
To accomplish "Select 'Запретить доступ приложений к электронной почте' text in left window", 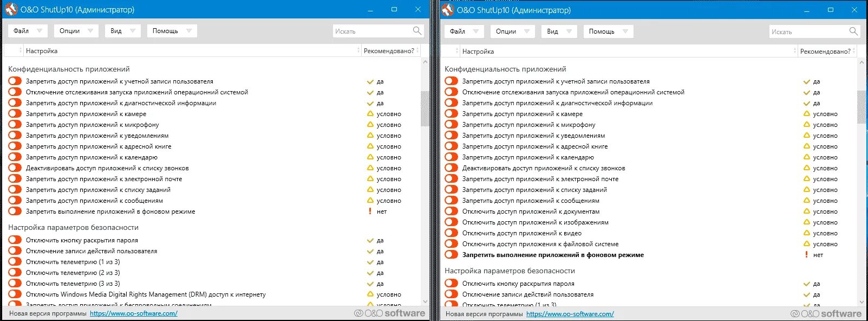I will 104,179.
